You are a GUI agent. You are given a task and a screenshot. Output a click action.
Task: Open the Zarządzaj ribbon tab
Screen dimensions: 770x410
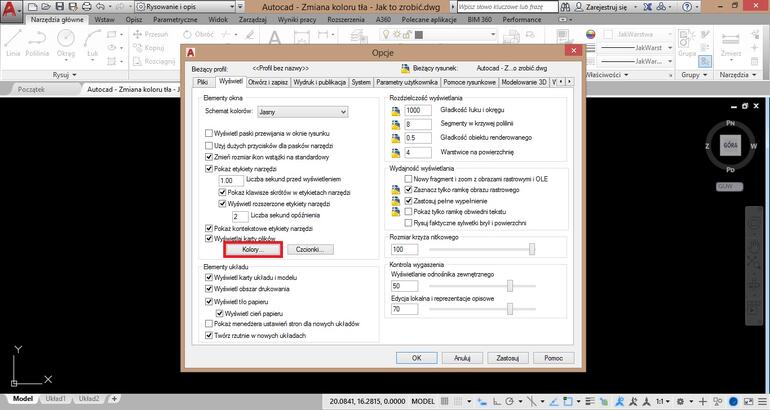pos(252,20)
